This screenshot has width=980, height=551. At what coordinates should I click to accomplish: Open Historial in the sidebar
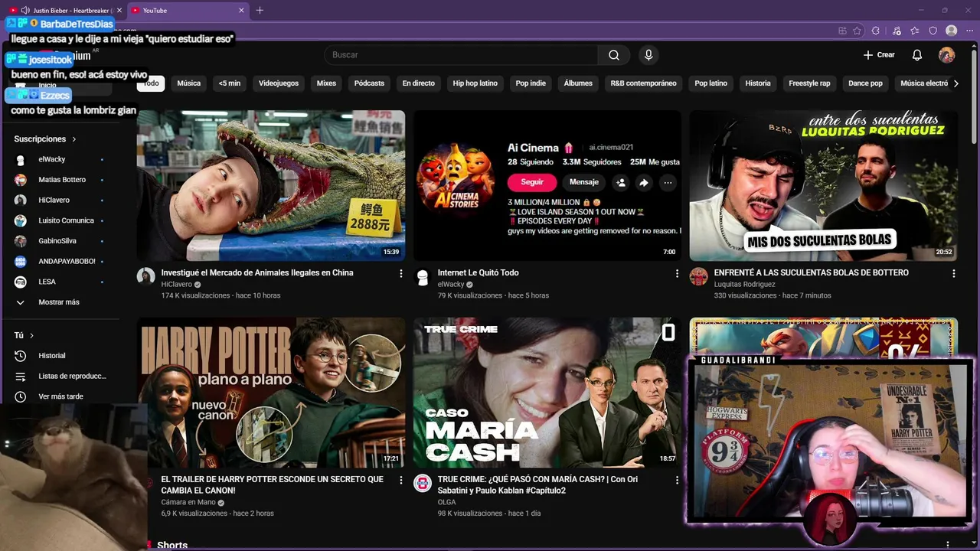click(x=59, y=356)
